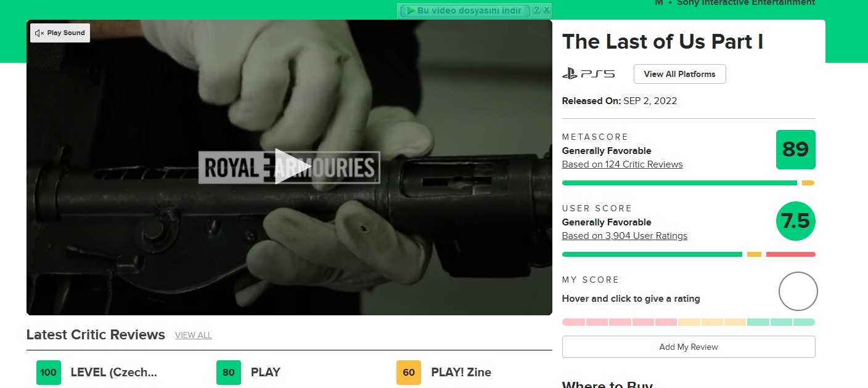The height and width of the screenshot is (388, 868).
Task: Click the green 89 Metascore badge
Action: 795,150
